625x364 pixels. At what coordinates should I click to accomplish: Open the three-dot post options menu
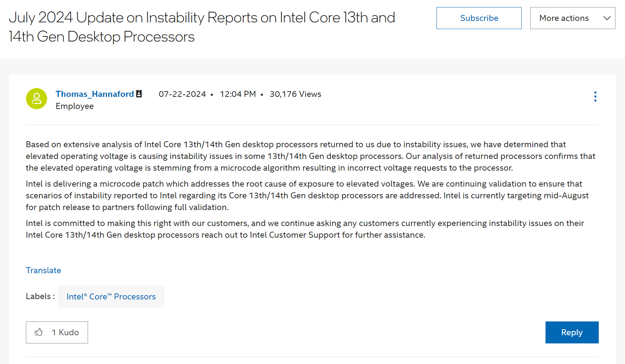pyautogui.click(x=595, y=96)
